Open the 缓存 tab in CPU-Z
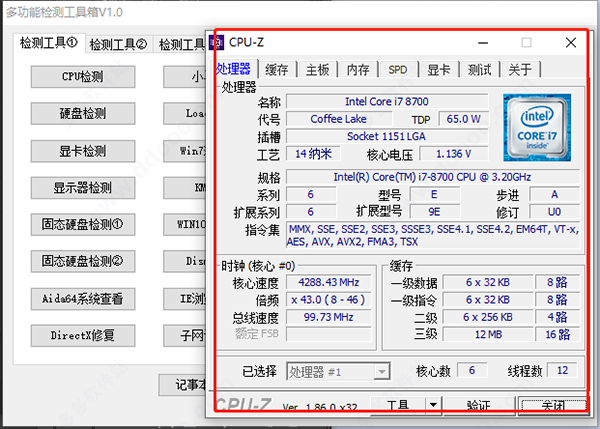 pos(277,70)
